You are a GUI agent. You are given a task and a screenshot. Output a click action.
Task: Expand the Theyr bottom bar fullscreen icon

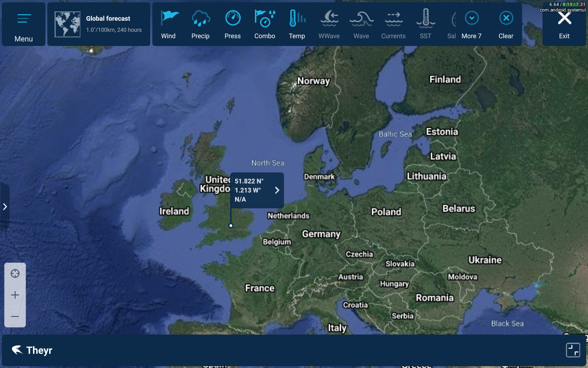coord(573,350)
